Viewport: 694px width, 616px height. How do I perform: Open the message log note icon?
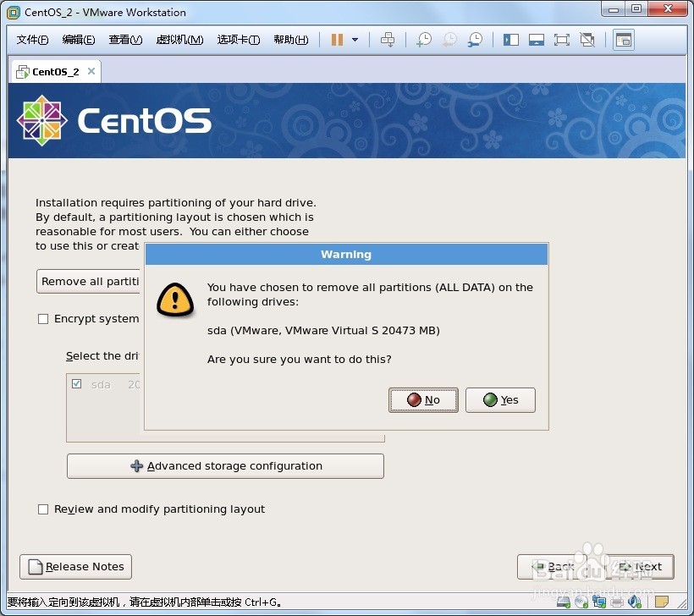point(662,602)
